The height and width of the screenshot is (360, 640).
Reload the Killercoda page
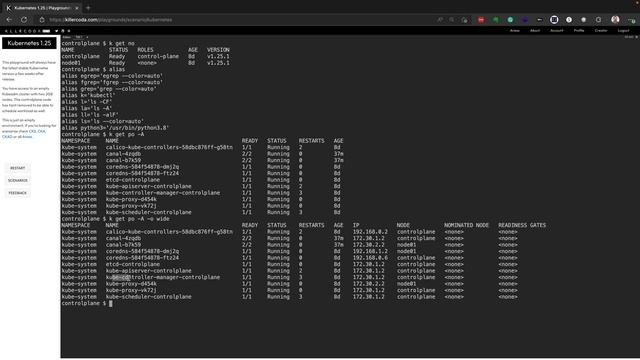24,20
